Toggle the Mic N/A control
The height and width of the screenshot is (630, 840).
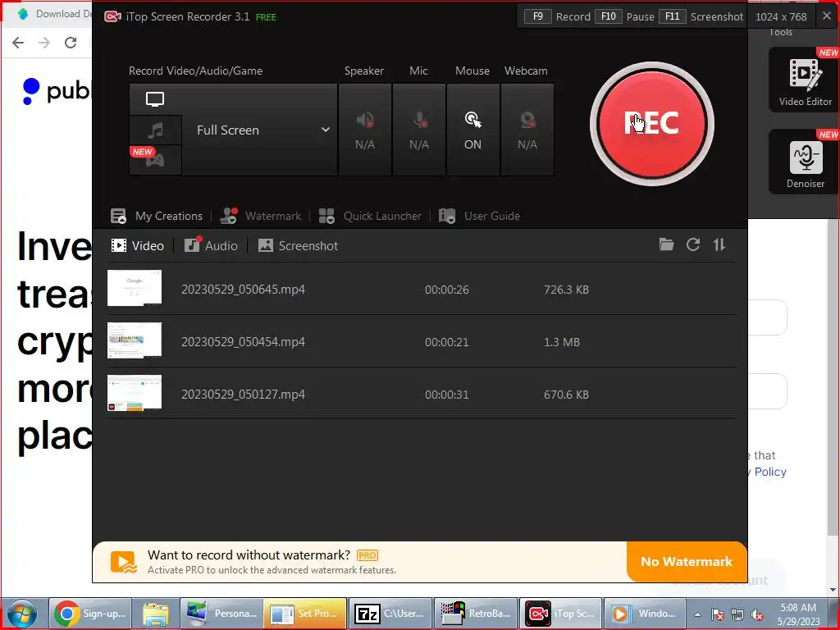419,130
